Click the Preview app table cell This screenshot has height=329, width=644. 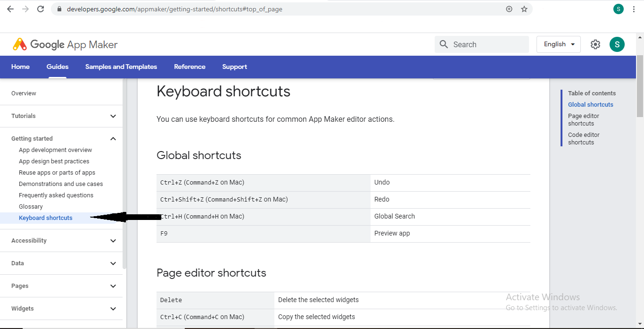450,234
